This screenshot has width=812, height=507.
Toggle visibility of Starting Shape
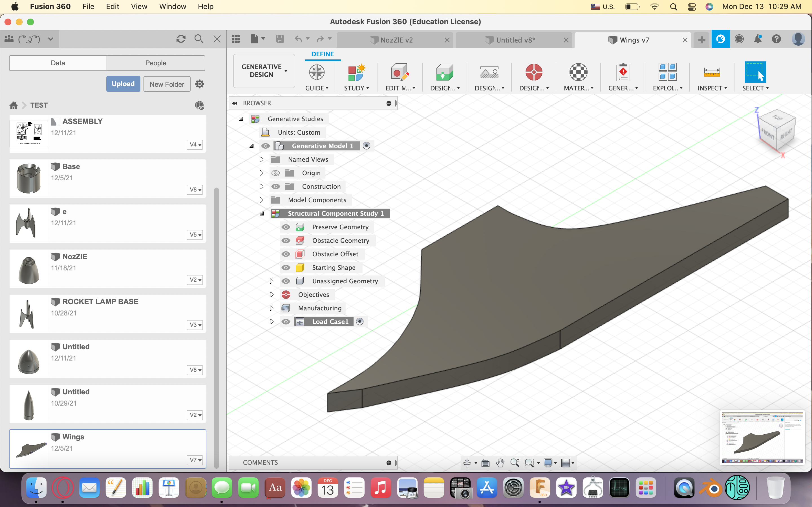click(x=286, y=267)
